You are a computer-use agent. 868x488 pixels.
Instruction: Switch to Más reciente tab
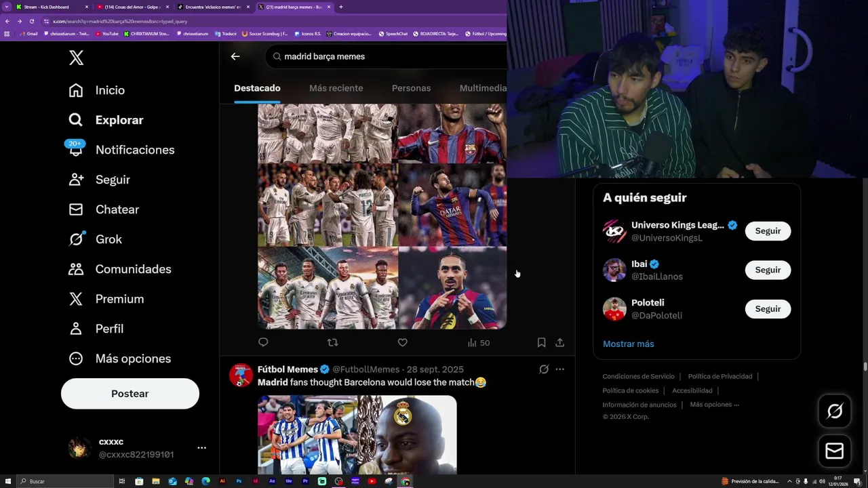(x=336, y=88)
